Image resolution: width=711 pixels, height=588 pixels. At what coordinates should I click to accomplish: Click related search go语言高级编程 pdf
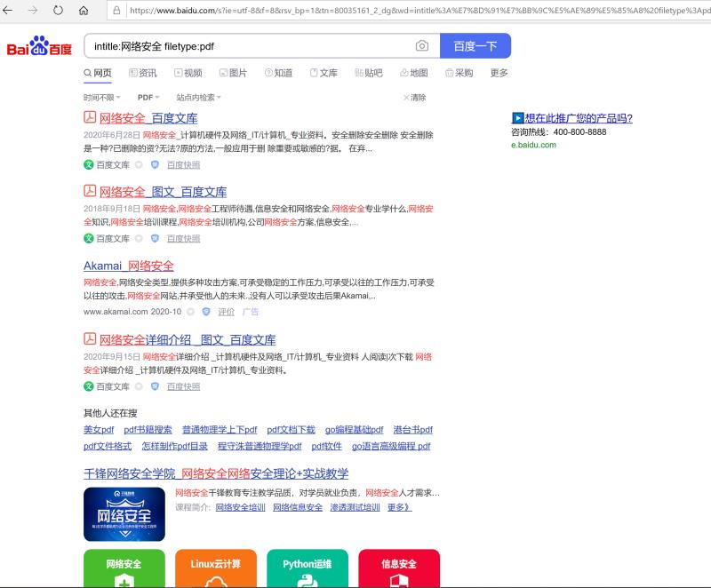391,446
